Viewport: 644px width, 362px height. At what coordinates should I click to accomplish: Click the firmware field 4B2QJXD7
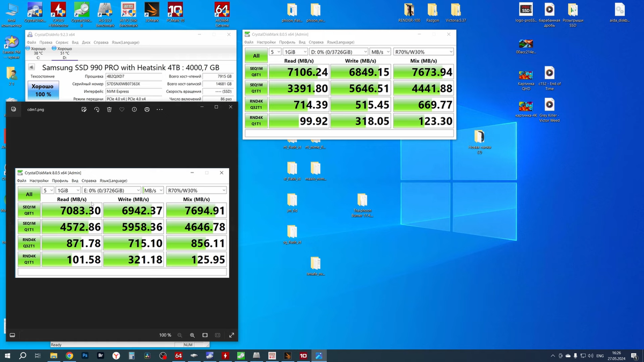tap(134, 77)
